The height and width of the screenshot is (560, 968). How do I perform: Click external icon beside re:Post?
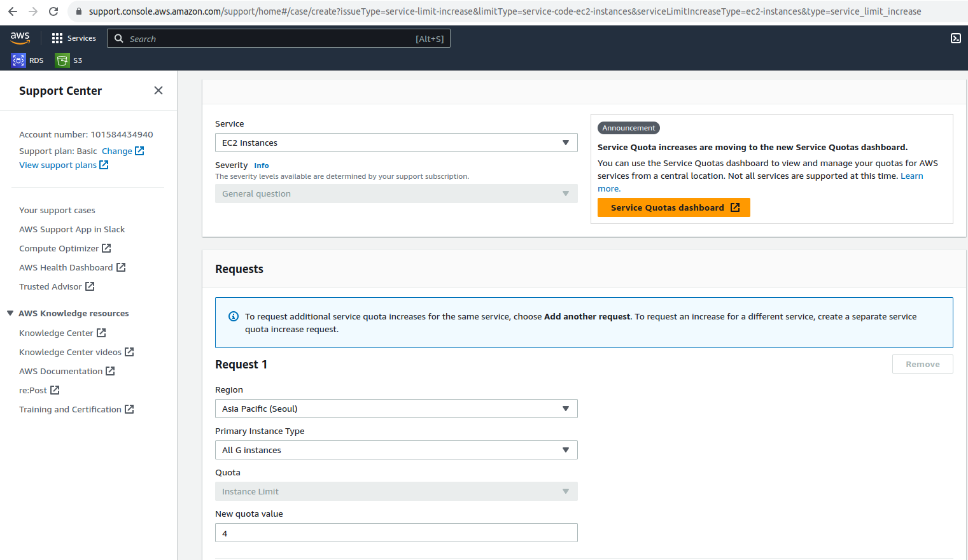pyautogui.click(x=55, y=390)
